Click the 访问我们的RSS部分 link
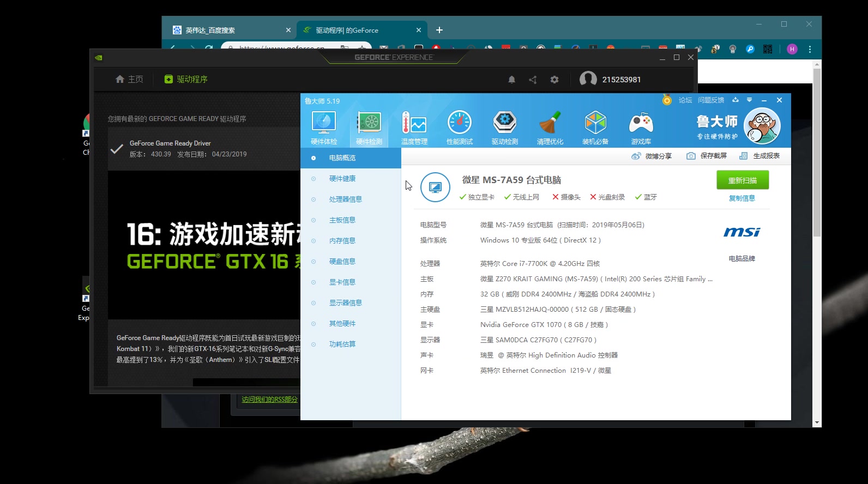 click(269, 400)
